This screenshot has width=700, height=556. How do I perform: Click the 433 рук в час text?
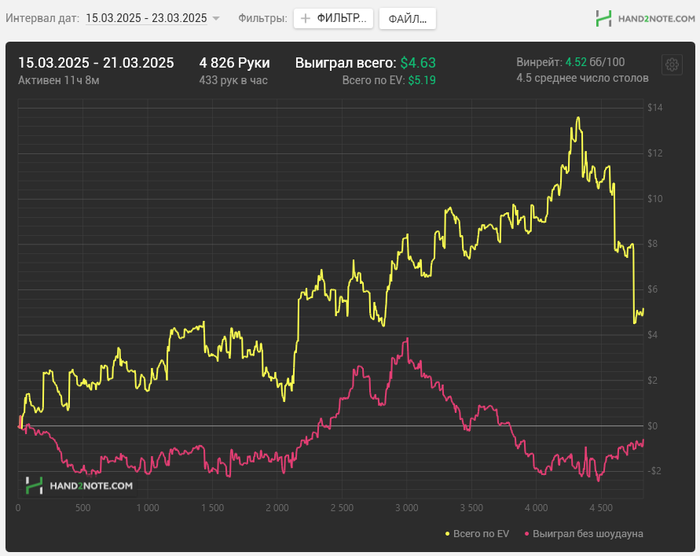[233, 80]
